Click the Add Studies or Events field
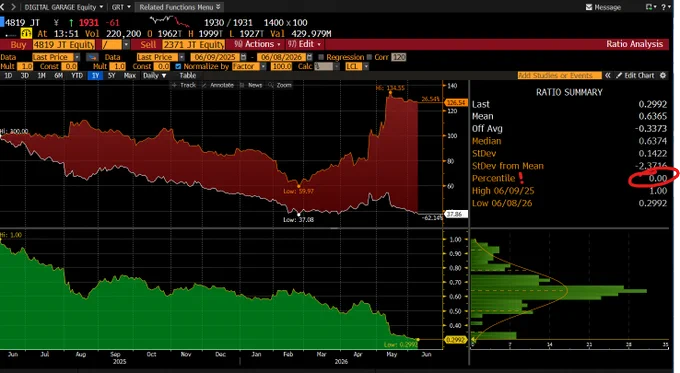Screen dimensions: 680x373 (559, 75)
